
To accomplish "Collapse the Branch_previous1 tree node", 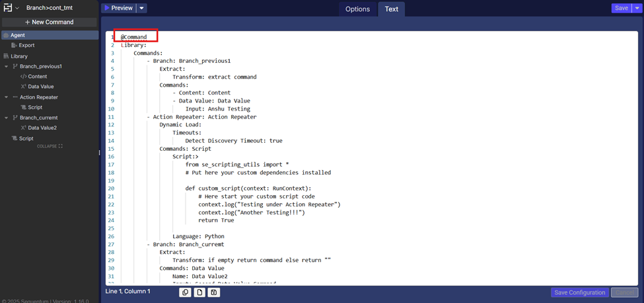I will [x=6, y=66].
